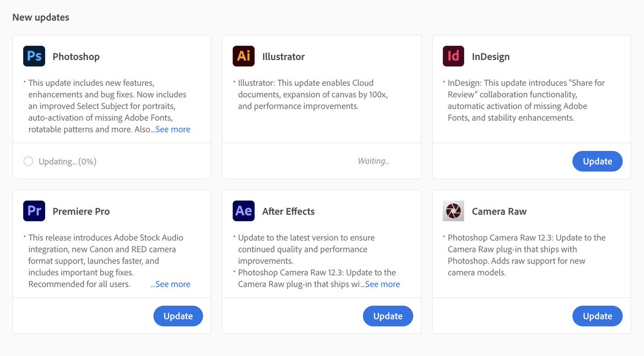Update Camera Raw
The height and width of the screenshot is (356, 644).
pos(597,316)
